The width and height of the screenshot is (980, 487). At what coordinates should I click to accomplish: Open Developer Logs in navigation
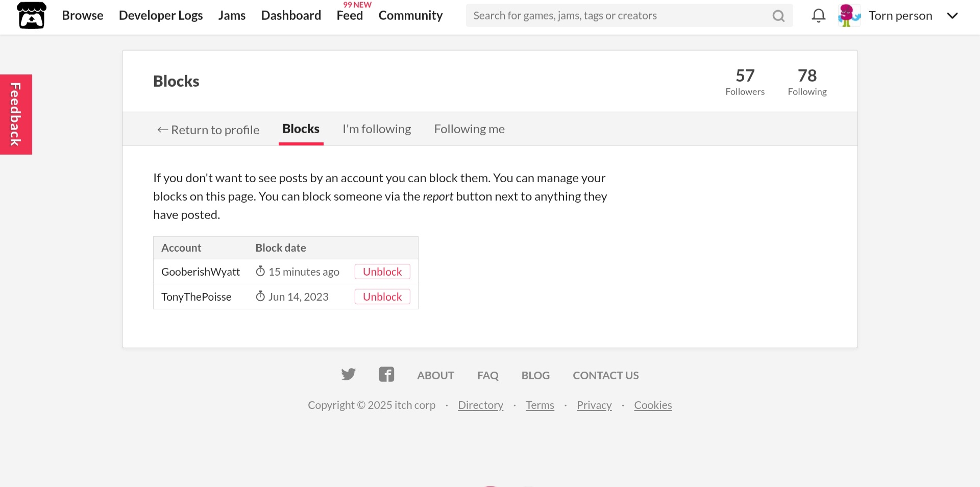coord(161,16)
